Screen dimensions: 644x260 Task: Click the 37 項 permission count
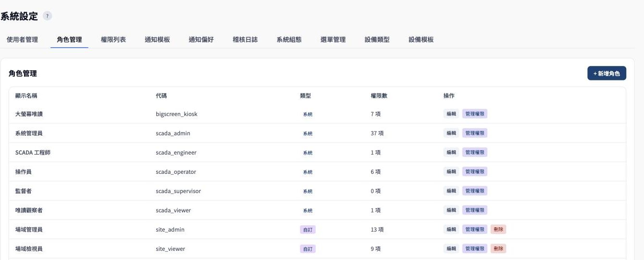377,133
